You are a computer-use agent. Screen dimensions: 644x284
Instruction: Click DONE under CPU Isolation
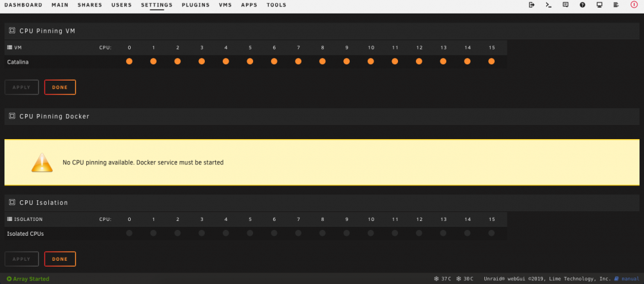[x=60, y=259]
